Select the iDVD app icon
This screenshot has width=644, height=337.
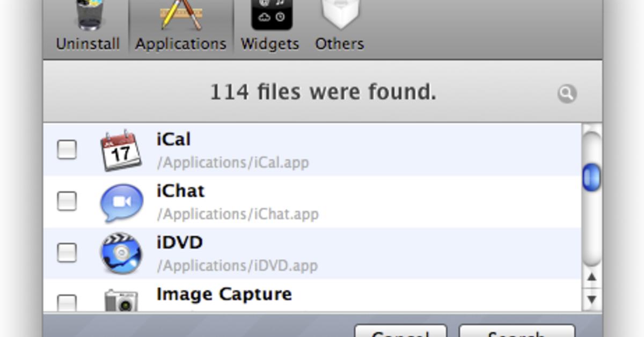(x=121, y=253)
